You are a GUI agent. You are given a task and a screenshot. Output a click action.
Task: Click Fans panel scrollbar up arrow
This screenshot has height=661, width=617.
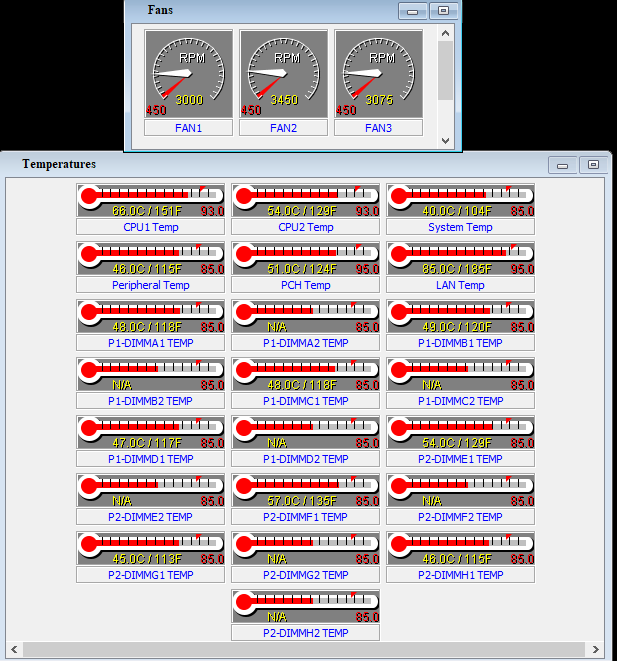[445, 33]
